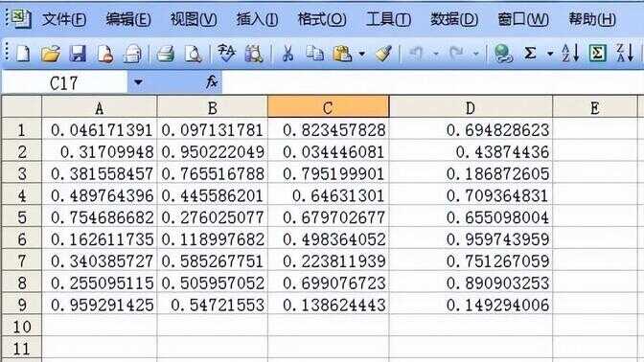This screenshot has height=362, width=644.
Task: Open the 编辑(E) menu
Action: pos(128,19)
